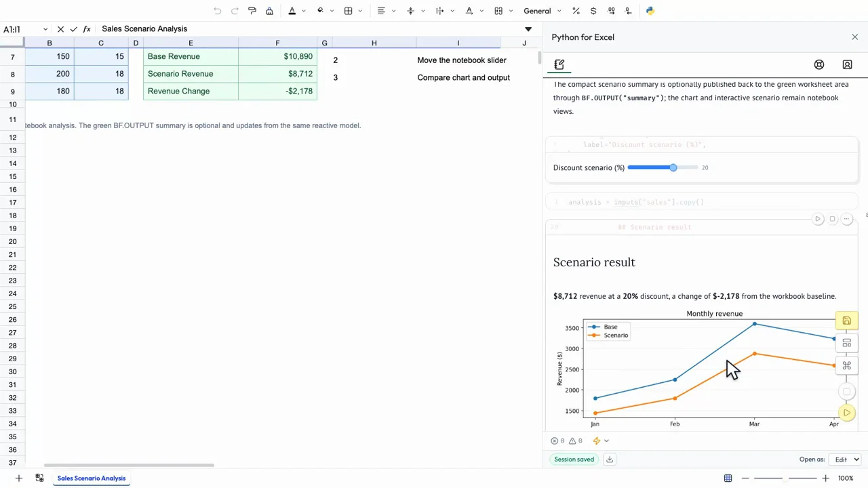The image size is (868, 488).
Task: Click the Session saved badge
Action: 574,460
